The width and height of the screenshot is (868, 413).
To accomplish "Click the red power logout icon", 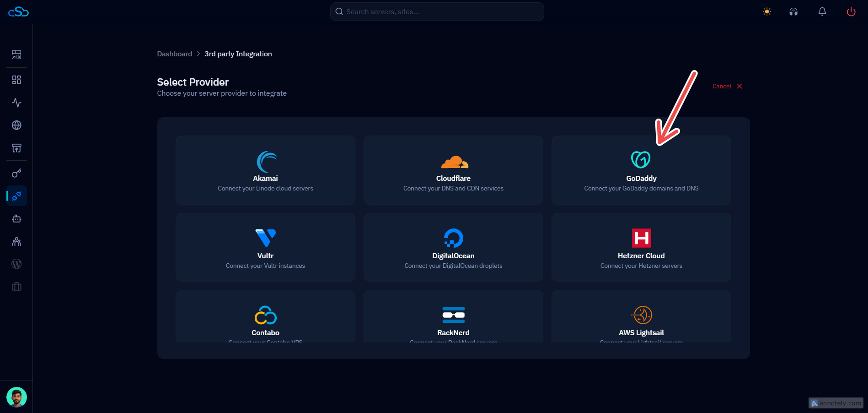I will coord(851,12).
